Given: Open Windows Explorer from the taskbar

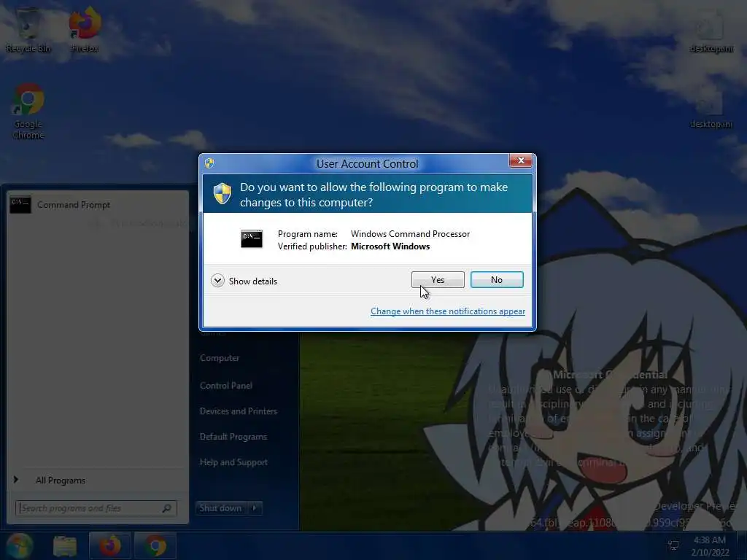Looking at the screenshot, I should coord(65,546).
